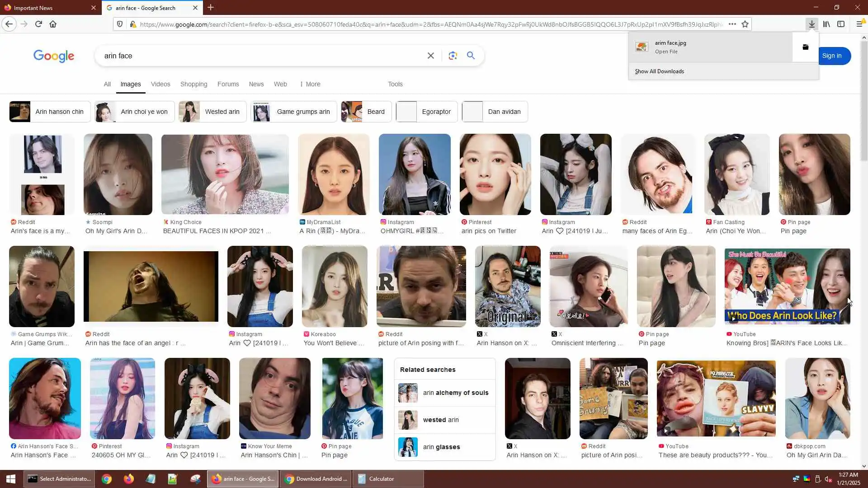
Task: Open the Who Does Arin Look Like thumbnail
Action: tap(787, 286)
